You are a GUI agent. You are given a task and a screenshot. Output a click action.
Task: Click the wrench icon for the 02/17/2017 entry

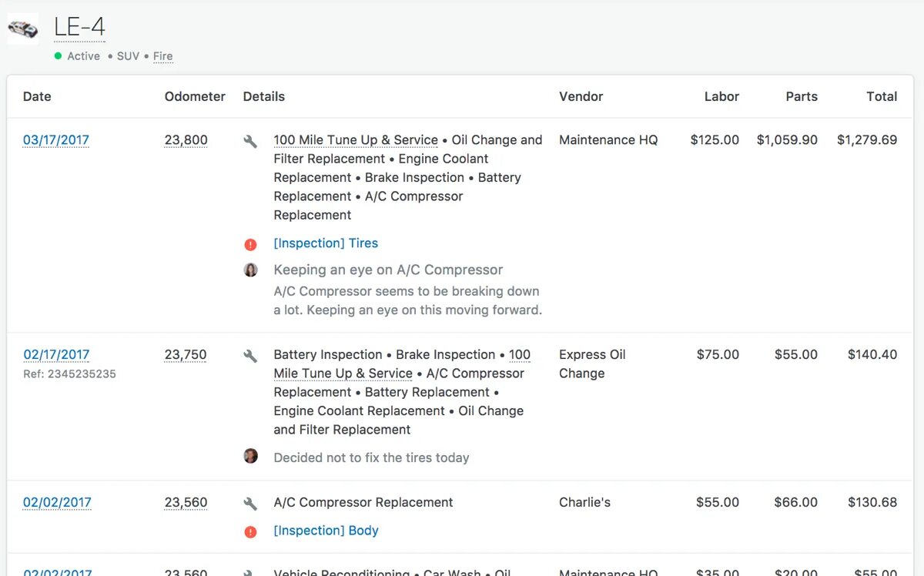pyautogui.click(x=250, y=356)
